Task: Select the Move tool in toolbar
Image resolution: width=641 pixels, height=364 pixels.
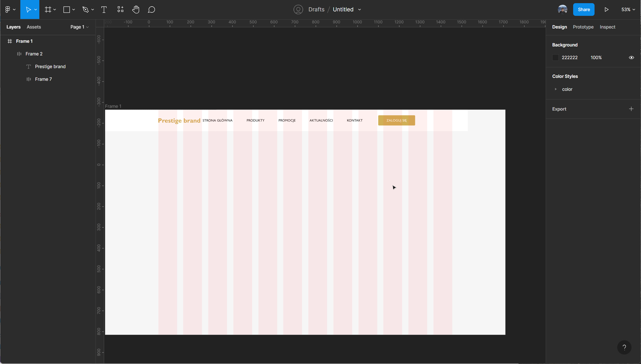Action: 29,10
